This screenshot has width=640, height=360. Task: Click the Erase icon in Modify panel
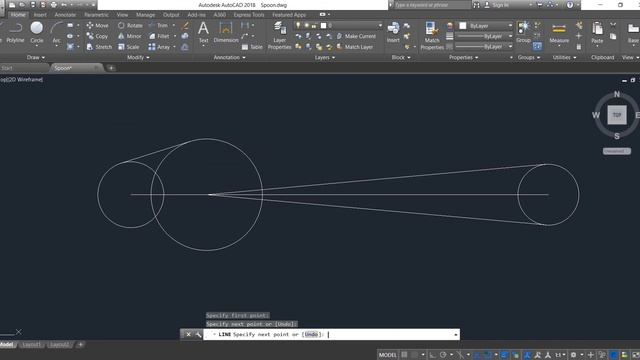pos(185,25)
